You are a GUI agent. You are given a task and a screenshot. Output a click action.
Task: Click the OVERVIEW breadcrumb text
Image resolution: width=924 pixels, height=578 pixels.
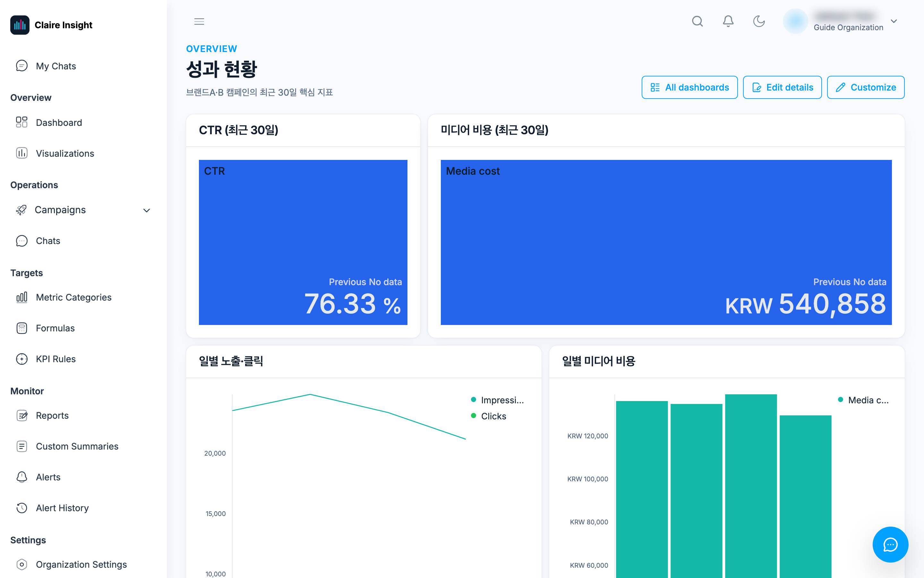click(211, 48)
